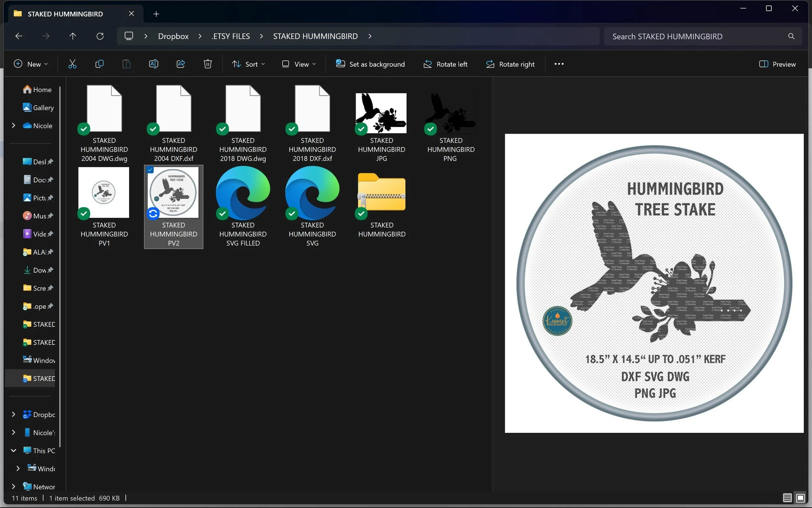Click the Search STAKED HUMMINGBIRD field
812x508 pixels.
tap(698, 36)
